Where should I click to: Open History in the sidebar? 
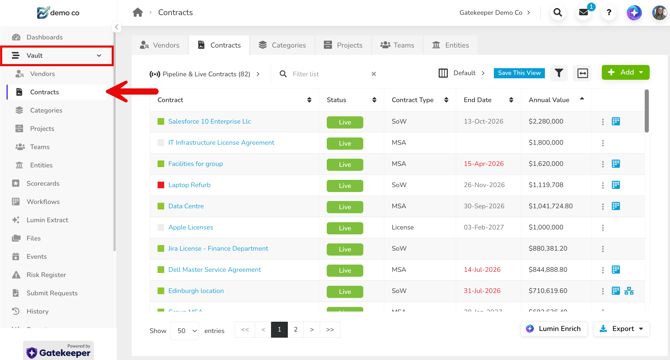click(37, 311)
